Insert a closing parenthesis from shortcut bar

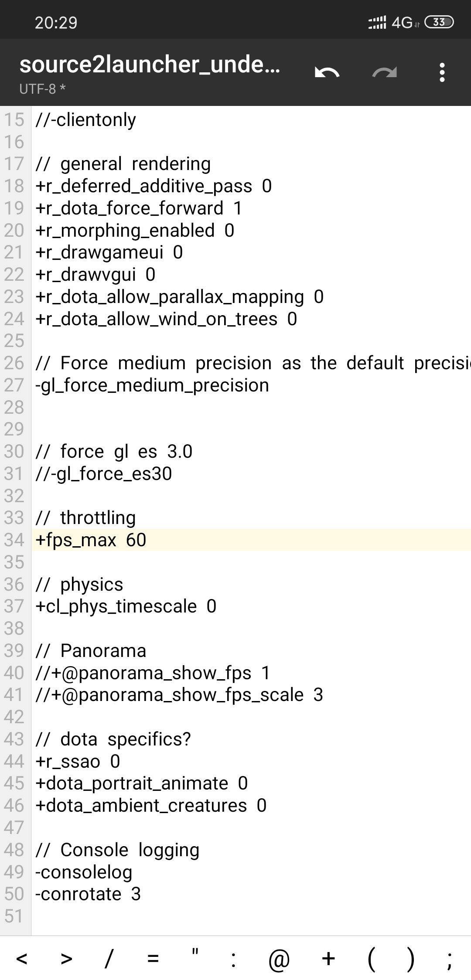tap(410, 958)
